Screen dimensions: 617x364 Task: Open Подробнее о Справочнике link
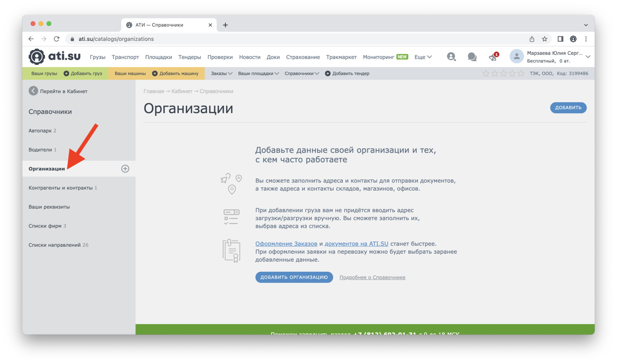[x=372, y=277]
